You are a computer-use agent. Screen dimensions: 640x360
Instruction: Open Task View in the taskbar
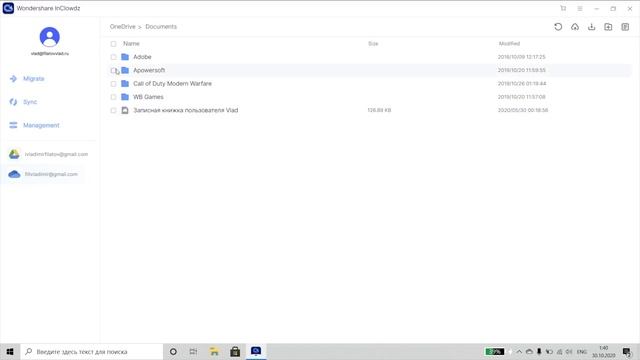(193, 351)
